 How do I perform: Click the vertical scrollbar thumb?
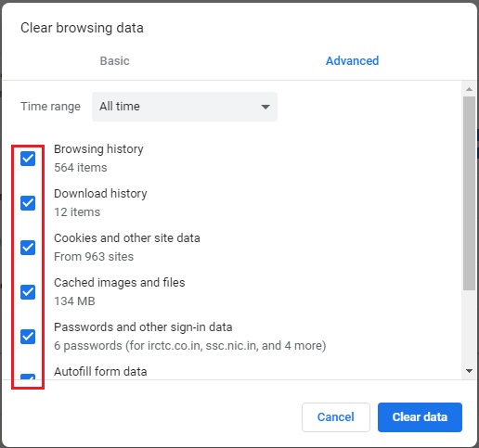469,193
